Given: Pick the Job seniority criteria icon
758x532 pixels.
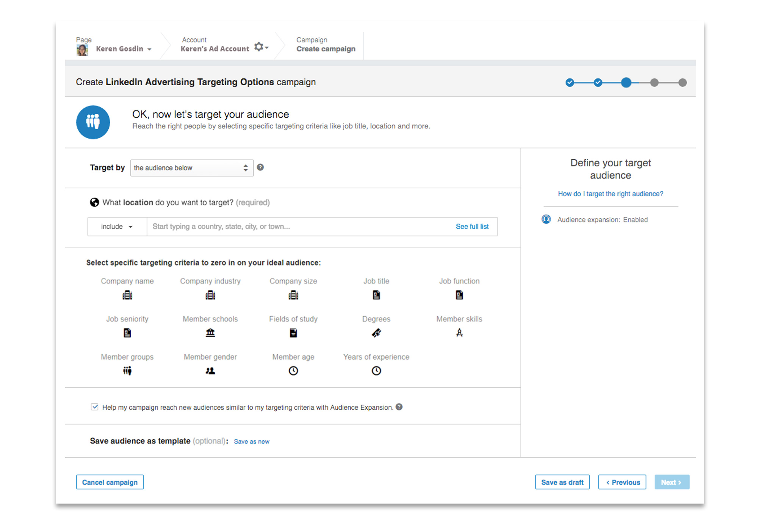Looking at the screenshot, I should (127, 333).
